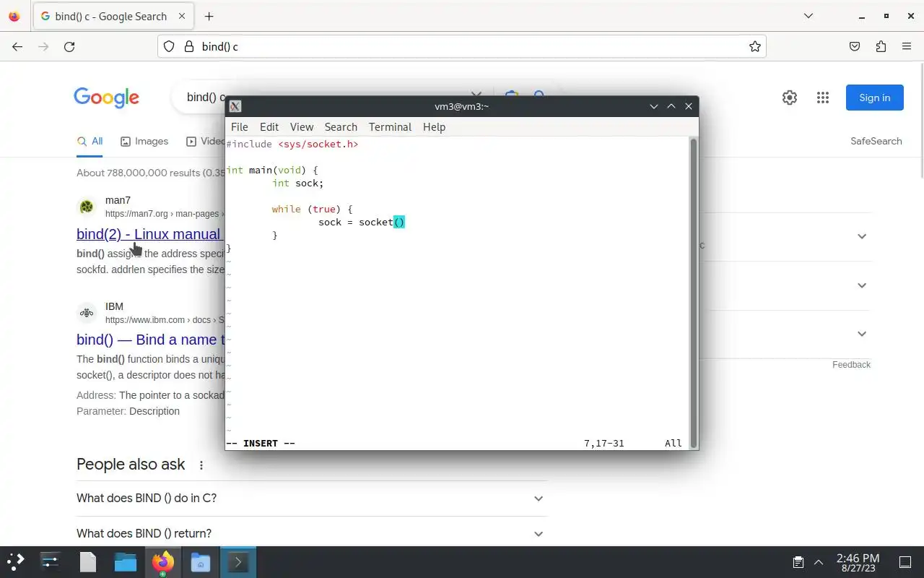The width and height of the screenshot is (924, 578).
Task: Open the taskbar system settings sliders icon
Action: pyautogui.click(x=51, y=561)
